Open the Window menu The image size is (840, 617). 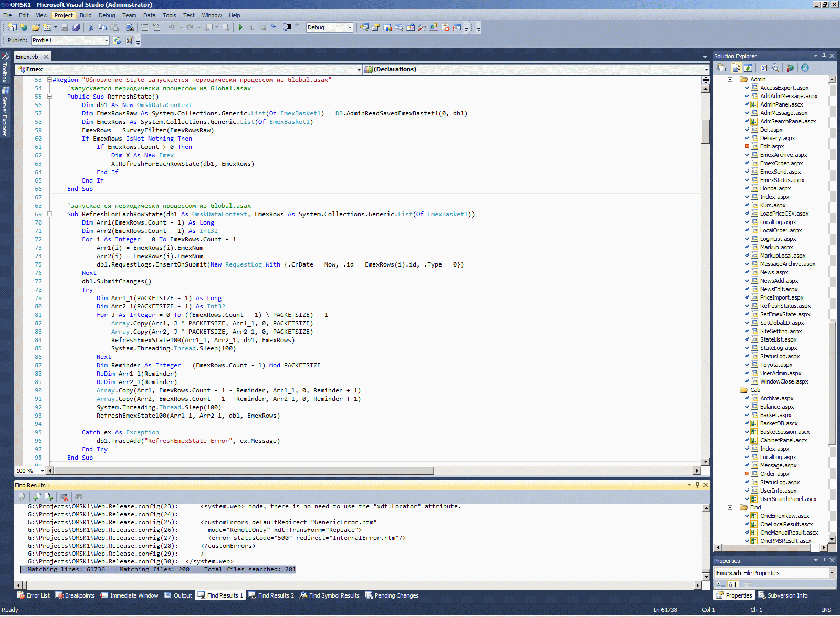click(x=212, y=15)
